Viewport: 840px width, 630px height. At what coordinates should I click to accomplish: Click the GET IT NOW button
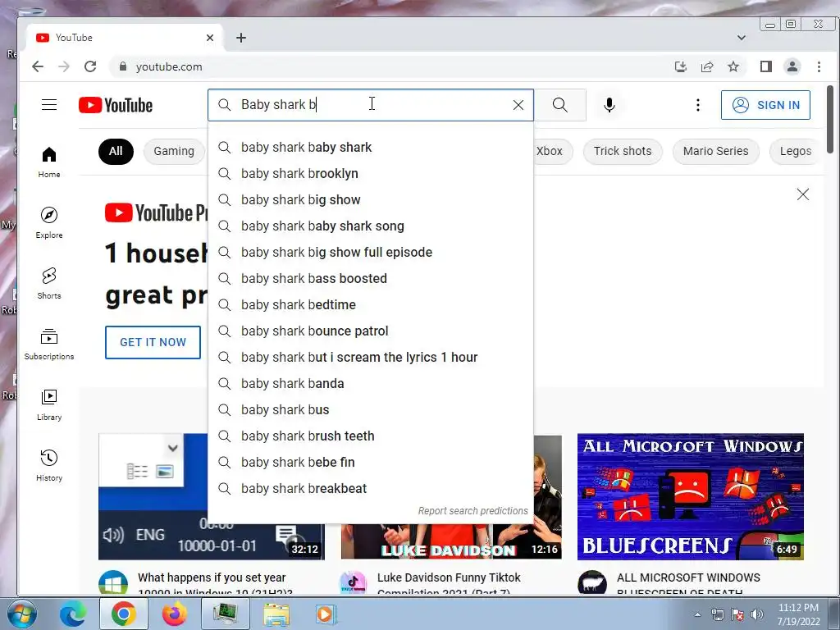click(153, 342)
